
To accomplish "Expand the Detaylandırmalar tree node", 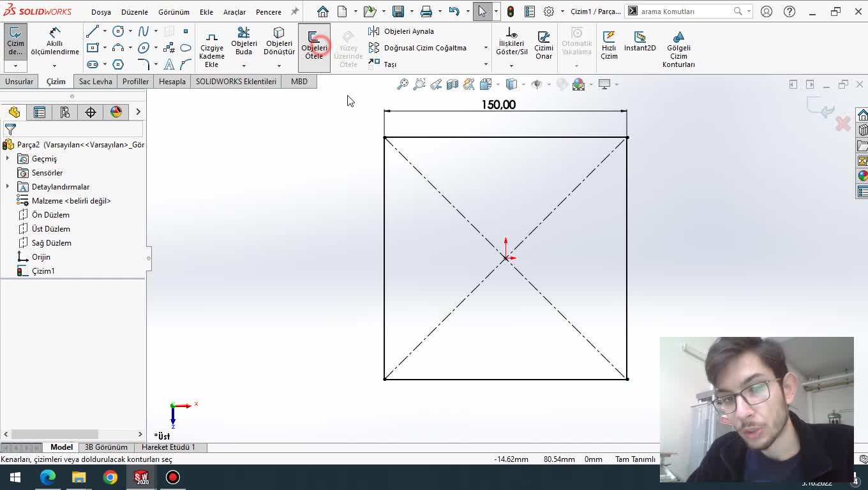I will (8, 187).
